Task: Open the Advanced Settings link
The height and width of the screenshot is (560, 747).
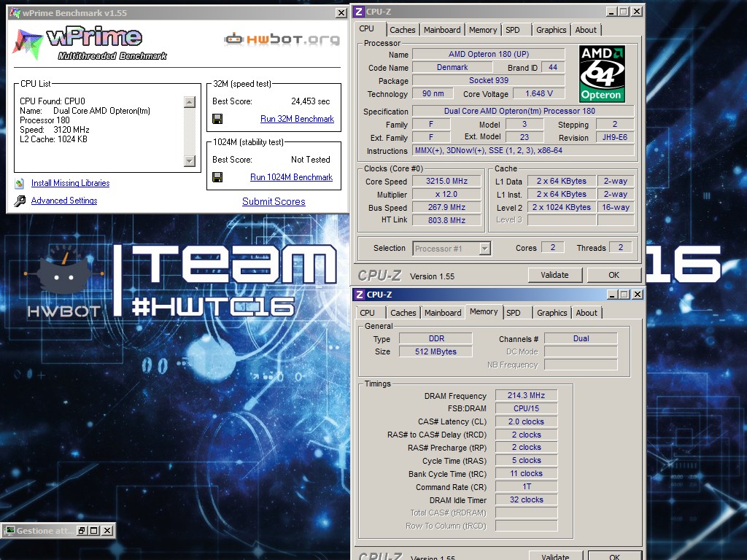Action: (x=64, y=201)
